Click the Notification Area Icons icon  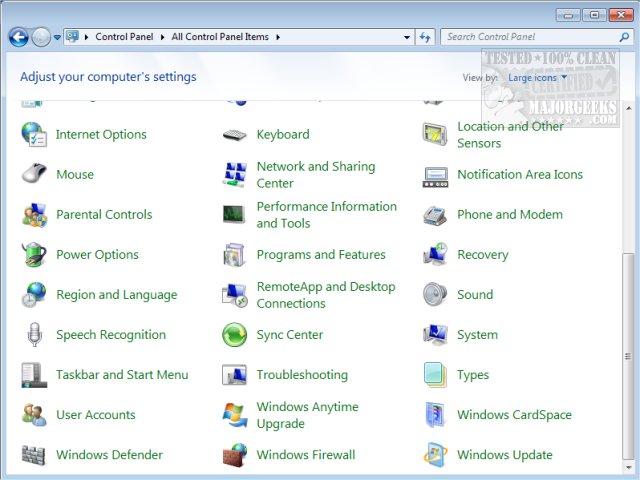[435, 177]
